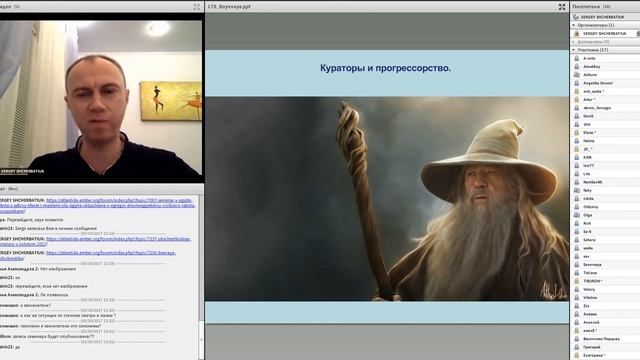This screenshot has width=640, height=360.
Task: Click the mobile user icon beside Nety
Action: coord(577,190)
